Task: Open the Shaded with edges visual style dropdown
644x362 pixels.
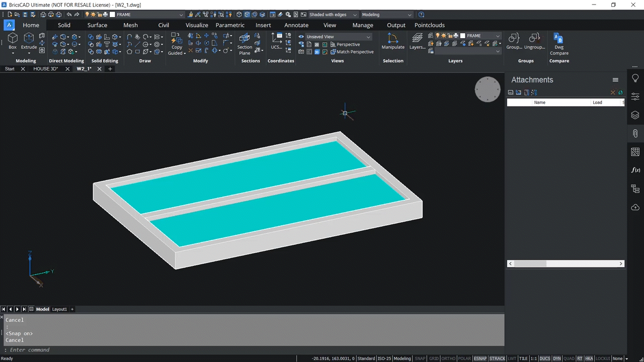Action: coord(355,15)
